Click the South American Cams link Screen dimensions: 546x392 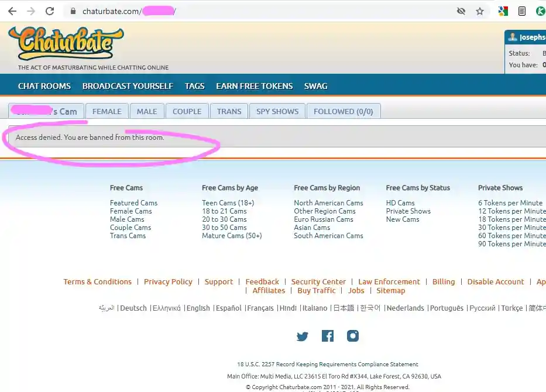pyautogui.click(x=328, y=236)
